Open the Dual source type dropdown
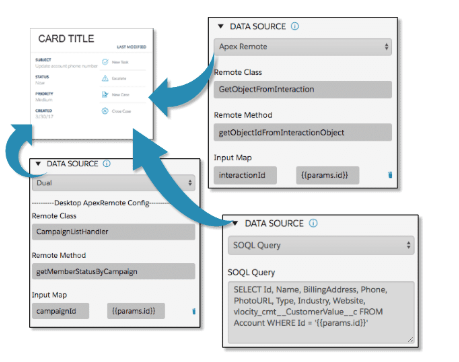The width and height of the screenshot is (459, 362). (x=114, y=183)
